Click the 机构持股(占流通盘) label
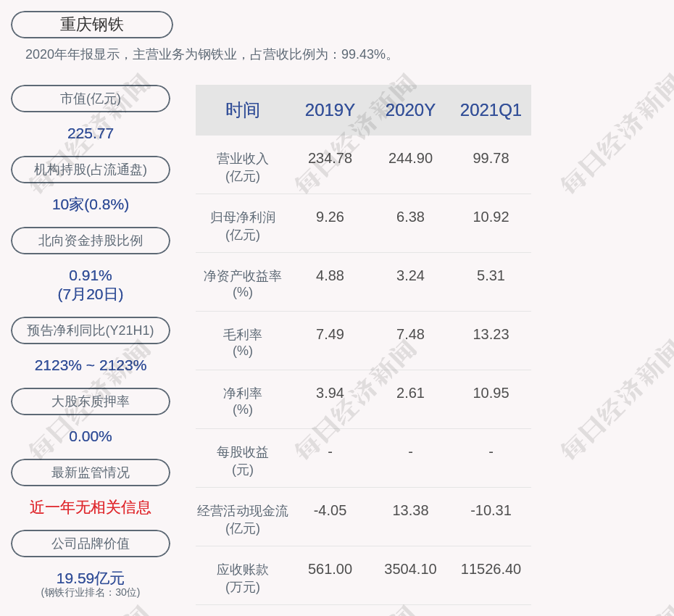Image resolution: width=674 pixels, height=616 pixels. pyautogui.click(x=91, y=170)
